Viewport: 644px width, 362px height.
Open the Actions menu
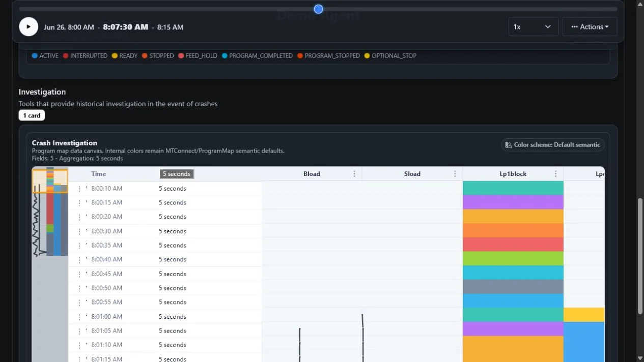(x=590, y=27)
